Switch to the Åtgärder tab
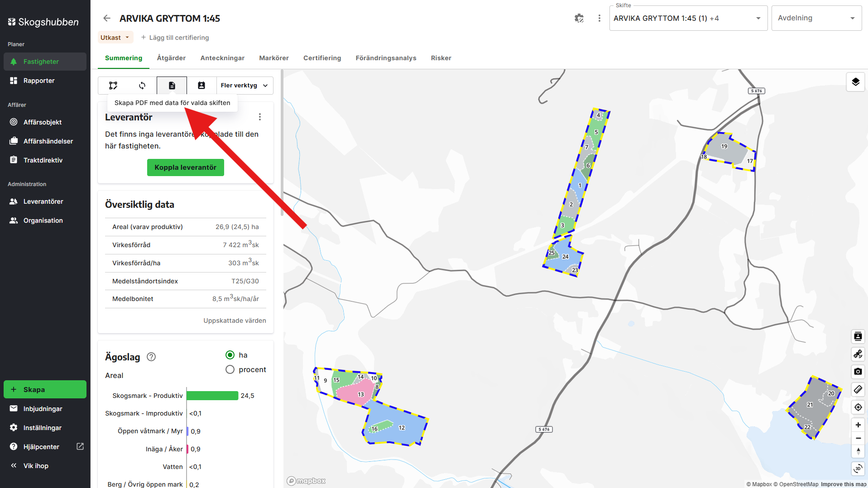Screen dimensions: 868x488 click(x=171, y=58)
